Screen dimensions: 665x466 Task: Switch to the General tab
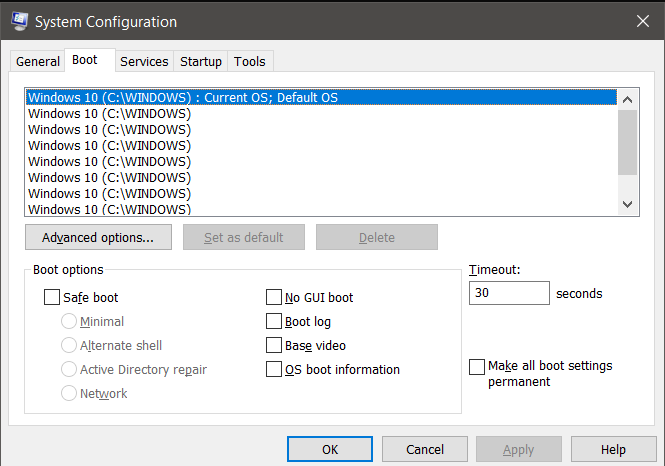[x=38, y=61]
